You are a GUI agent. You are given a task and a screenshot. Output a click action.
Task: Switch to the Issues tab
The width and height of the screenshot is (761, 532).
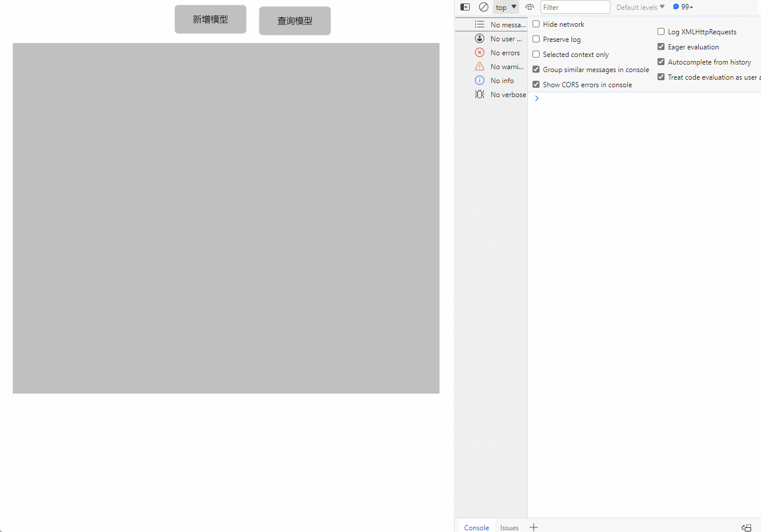509,527
